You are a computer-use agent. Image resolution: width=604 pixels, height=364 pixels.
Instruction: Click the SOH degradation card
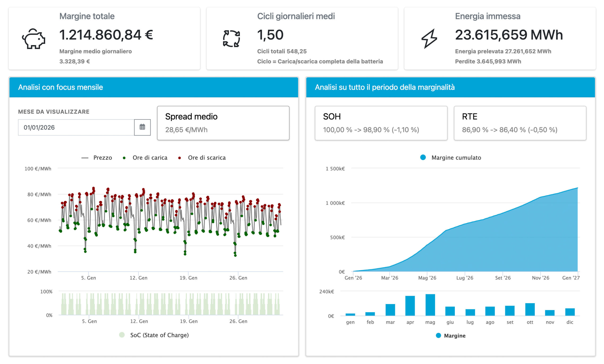[381, 123]
